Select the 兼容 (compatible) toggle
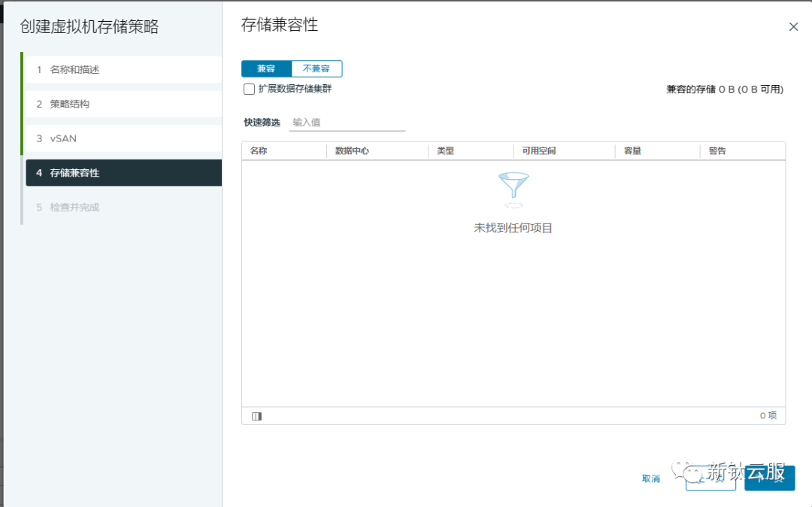Image resolution: width=812 pixels, height=507 pixels. (265, 68)
